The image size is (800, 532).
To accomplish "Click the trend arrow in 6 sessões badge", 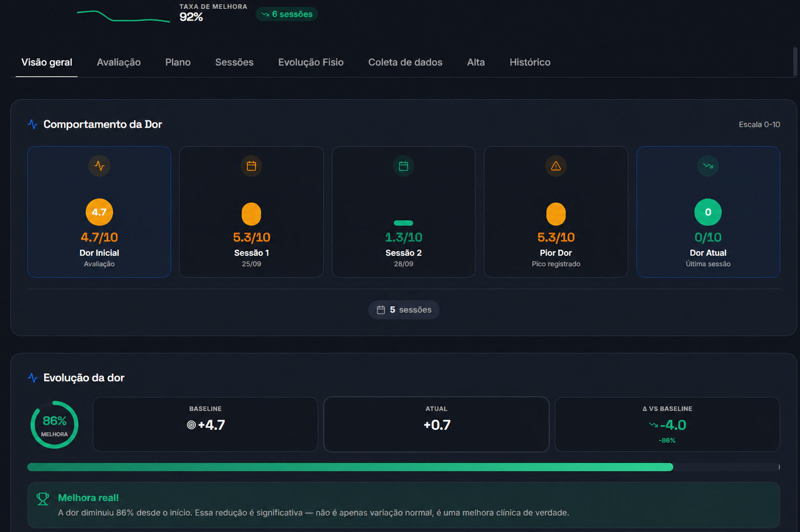I will click(265, 15).
